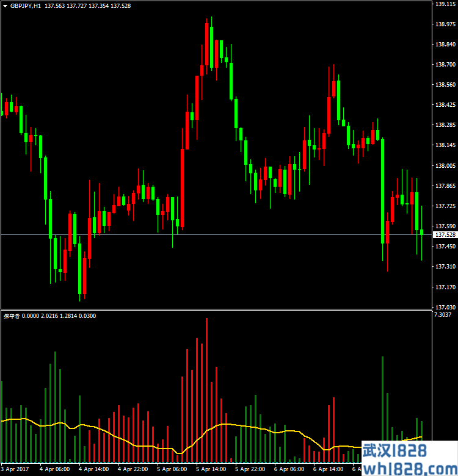Select the open value 137.563 in chart header
The height and width of the screenshot is (476, 458).
(55, 5)
